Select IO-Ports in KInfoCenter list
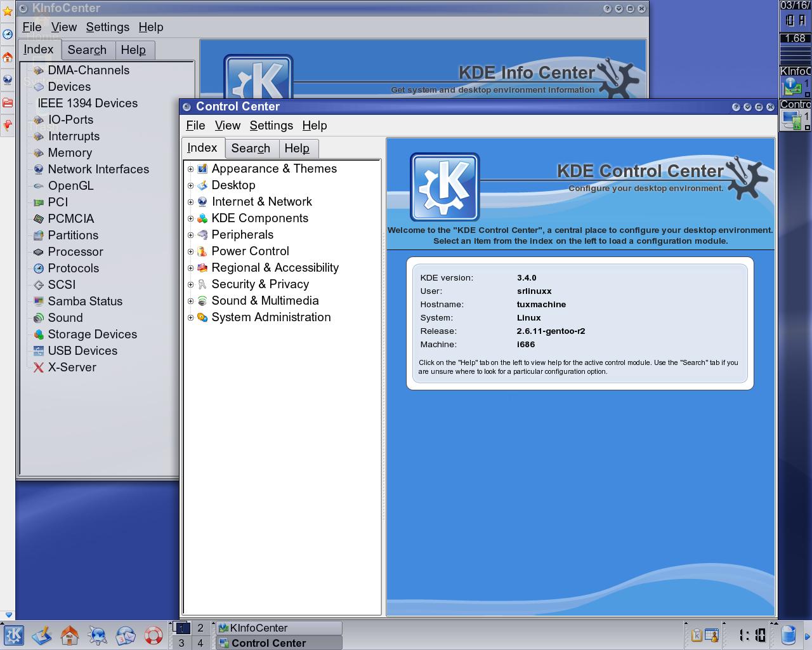The height and width of the screenshot is (650, 812). [x=70, y=120]
